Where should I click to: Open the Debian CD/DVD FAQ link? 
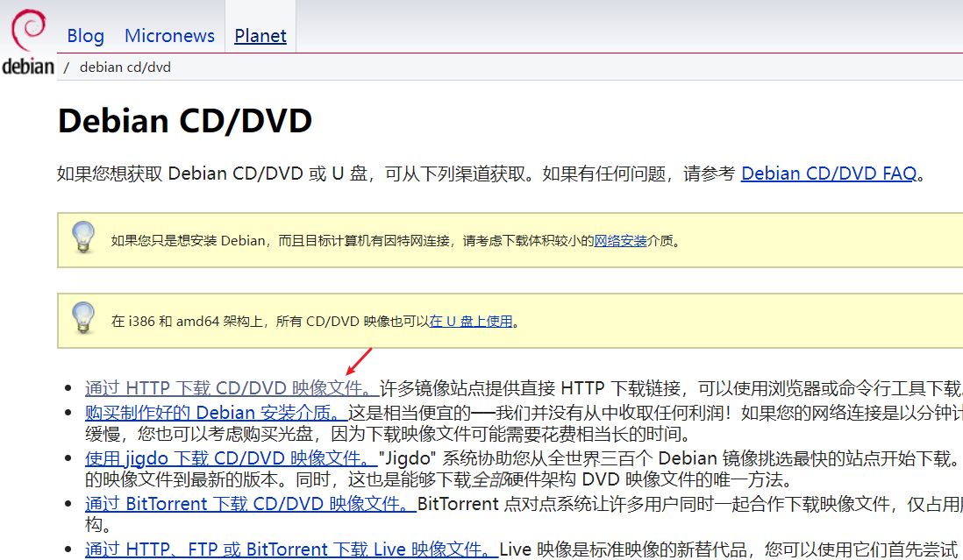coord(828,174)
